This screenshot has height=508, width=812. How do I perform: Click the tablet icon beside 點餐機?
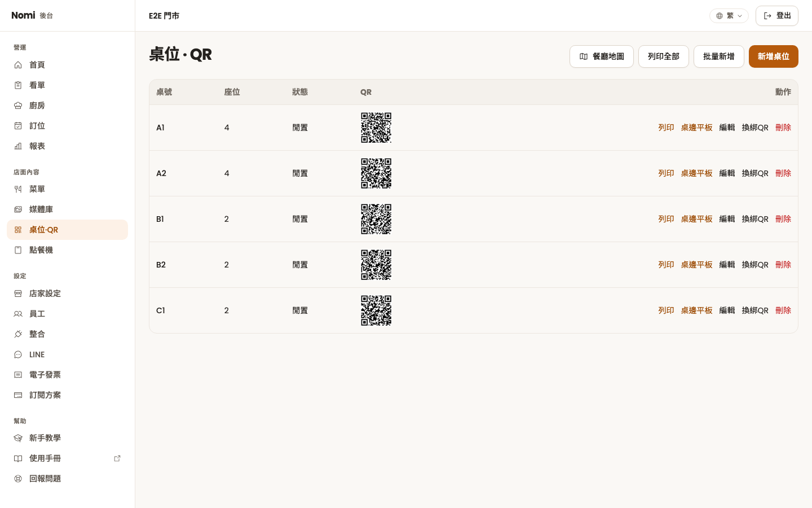[x=18, y=250]
